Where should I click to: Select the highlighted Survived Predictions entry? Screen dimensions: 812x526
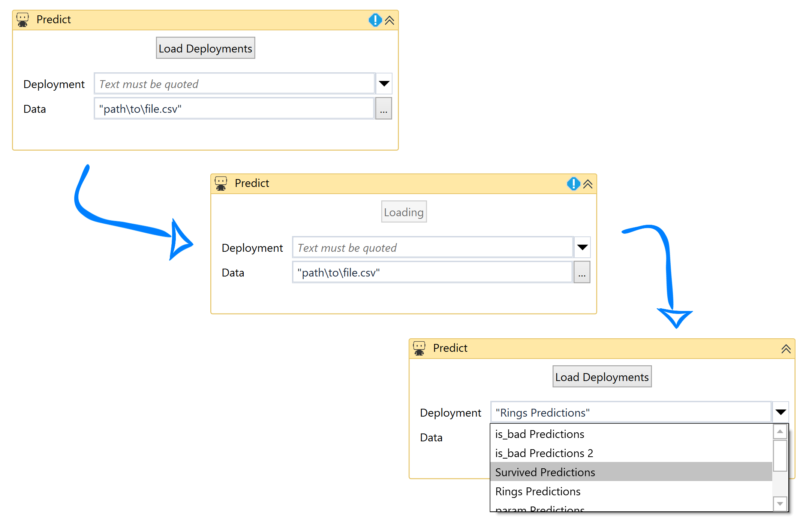pyautogui.click(x=545, y=472)
